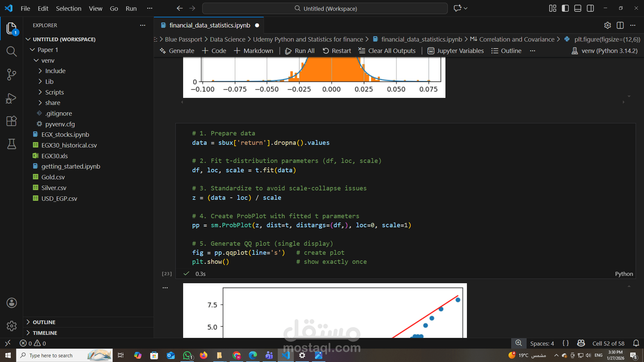Toggle the secondary side bar visibility
Screen dimensions: 644x362
(590, 8)
